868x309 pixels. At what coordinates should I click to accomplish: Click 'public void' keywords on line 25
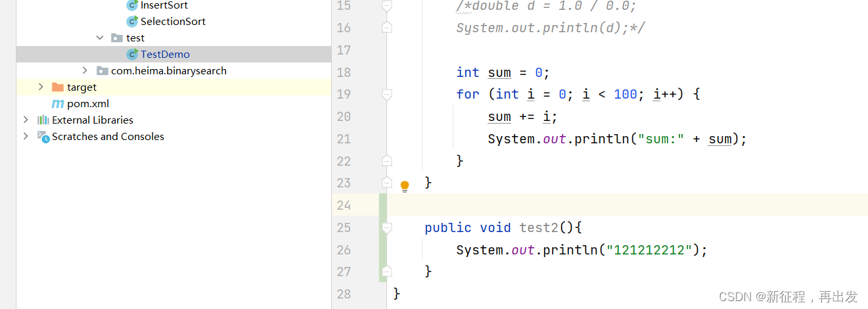468,227
